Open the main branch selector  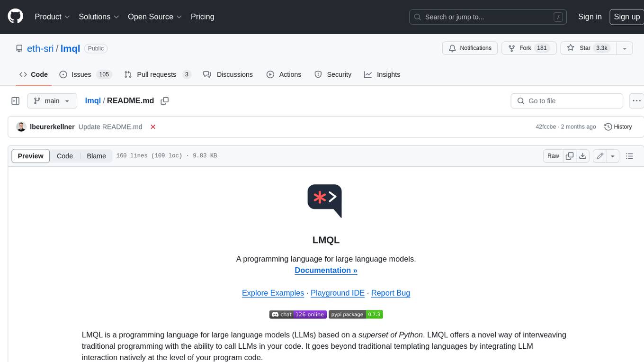52,101
